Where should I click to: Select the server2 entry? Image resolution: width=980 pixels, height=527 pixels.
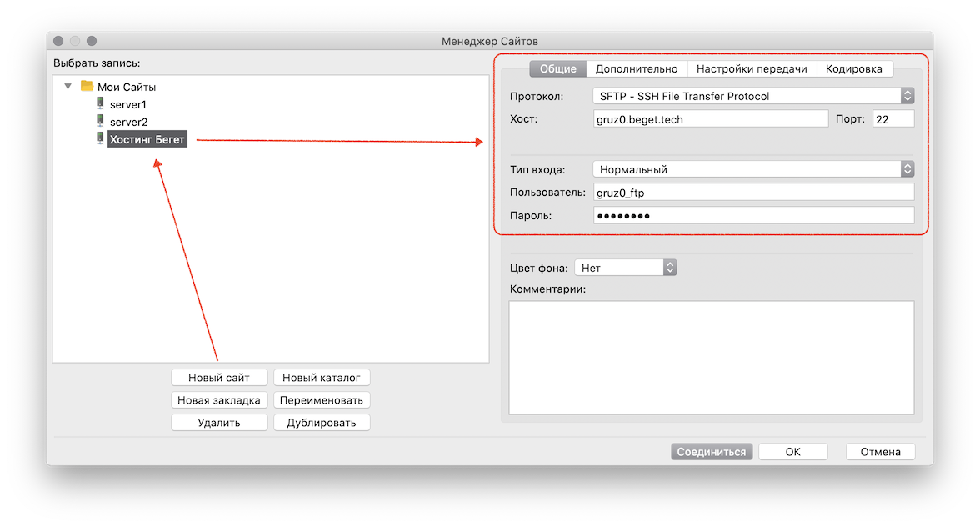click(128, 122)
